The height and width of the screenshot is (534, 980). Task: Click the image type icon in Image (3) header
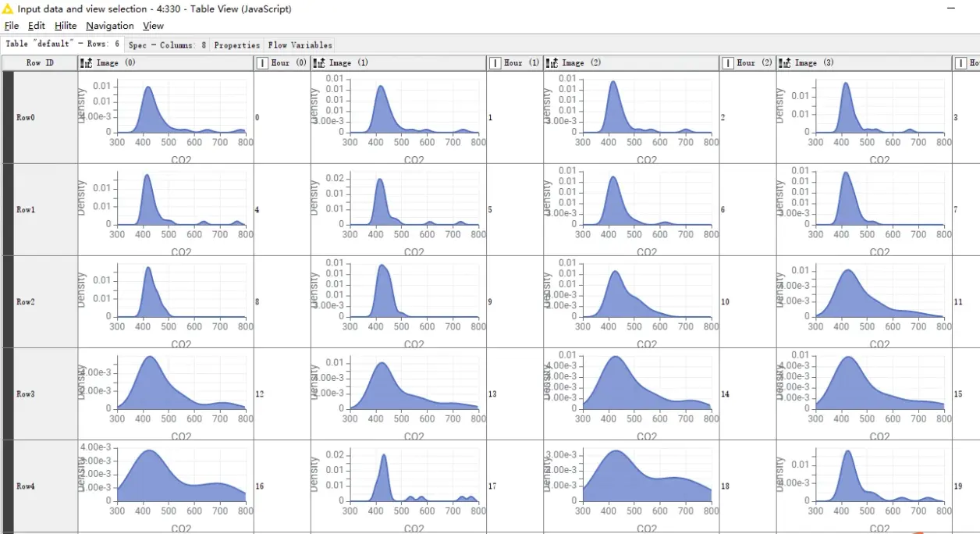784,62
